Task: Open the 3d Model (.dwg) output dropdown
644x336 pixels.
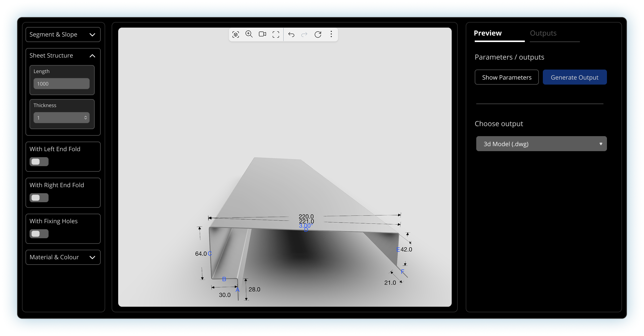Action: click(541, 144)
